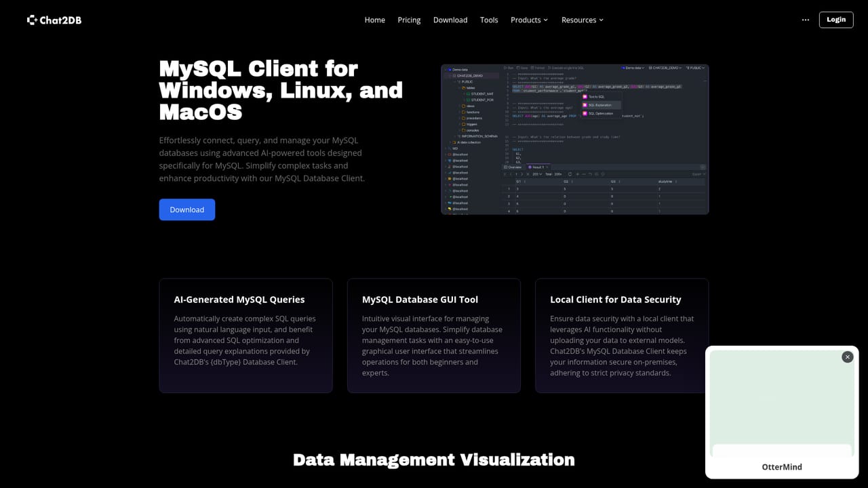Select Download in the top navigation bar
Viewport: 868px width, 488px height.
(450, 20)
